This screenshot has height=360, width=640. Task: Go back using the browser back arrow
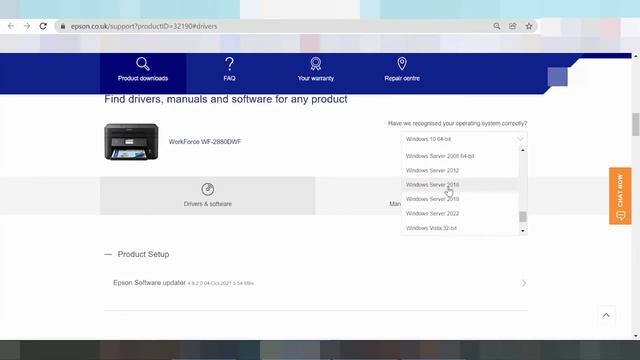tap(11, 26)
